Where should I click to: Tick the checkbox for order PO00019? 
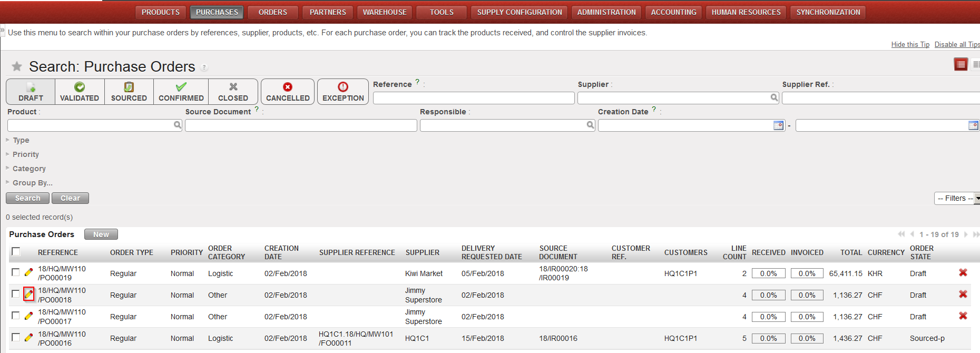click(x=16, y=272)
